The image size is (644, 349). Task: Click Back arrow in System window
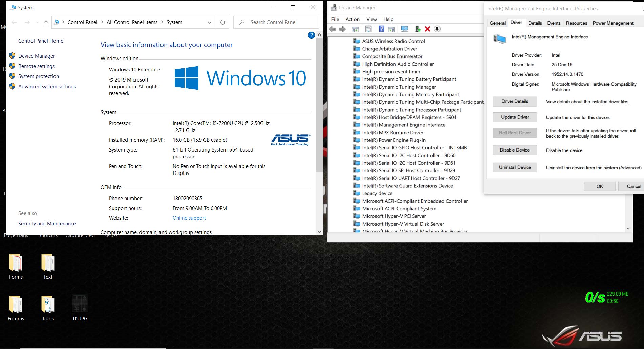click(x=14, y=22)
